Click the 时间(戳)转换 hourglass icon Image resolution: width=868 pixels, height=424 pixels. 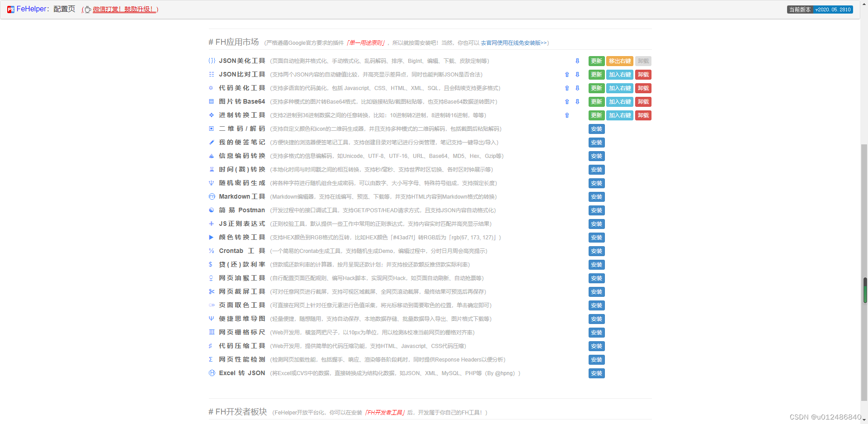pos(211,169)
